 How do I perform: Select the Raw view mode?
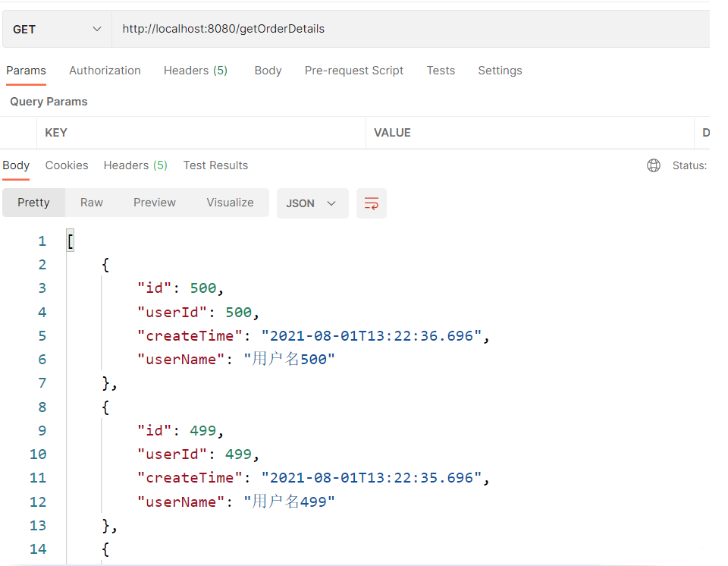pyautogui.click(x=92, y=203)
